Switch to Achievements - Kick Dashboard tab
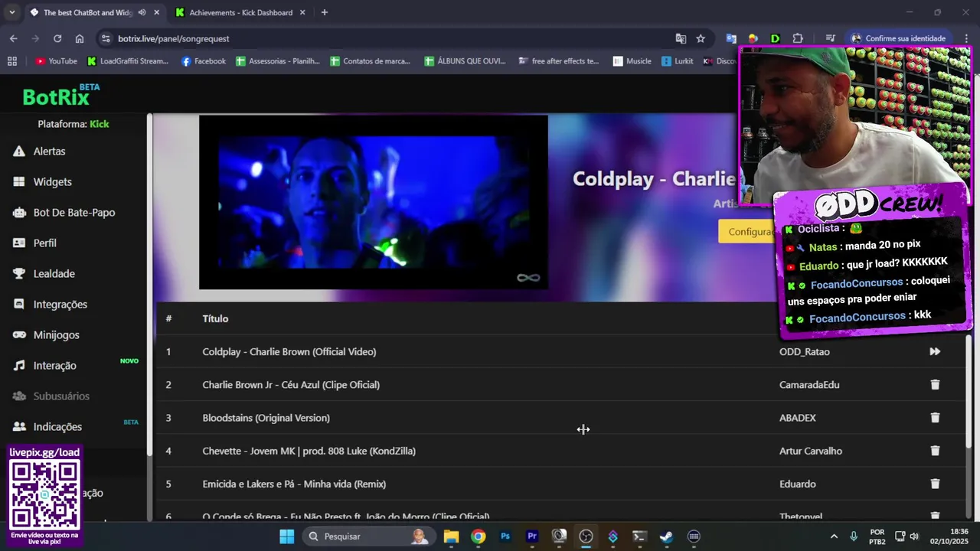The width and height of the screenshot is (980, 551). coord(240,12)
